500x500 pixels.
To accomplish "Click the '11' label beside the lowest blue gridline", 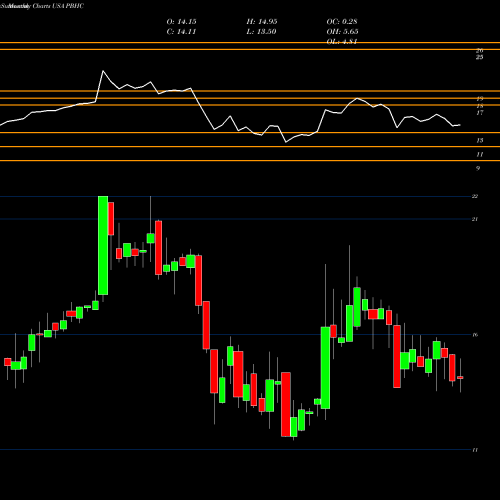I will click(475, 450).
